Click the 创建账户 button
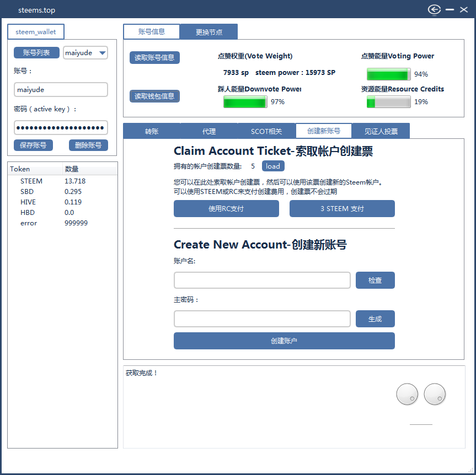The width and height of the screenshot is (476, 475). 284,341
